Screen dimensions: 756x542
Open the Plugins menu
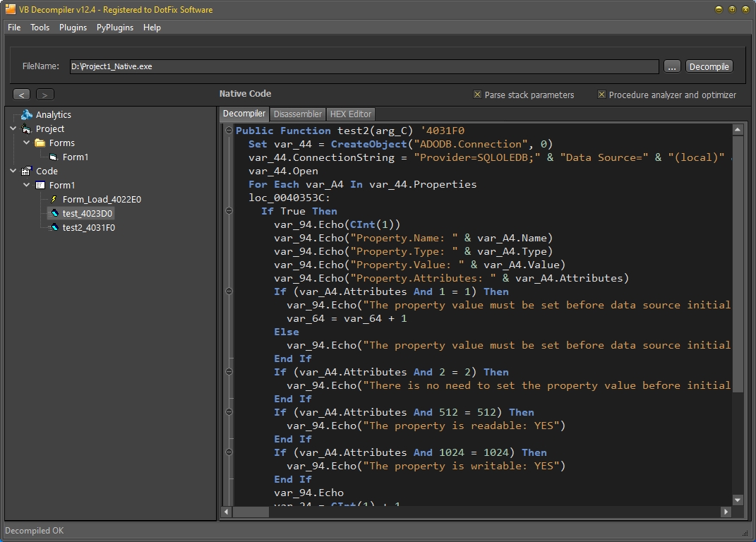pos(73,28)
